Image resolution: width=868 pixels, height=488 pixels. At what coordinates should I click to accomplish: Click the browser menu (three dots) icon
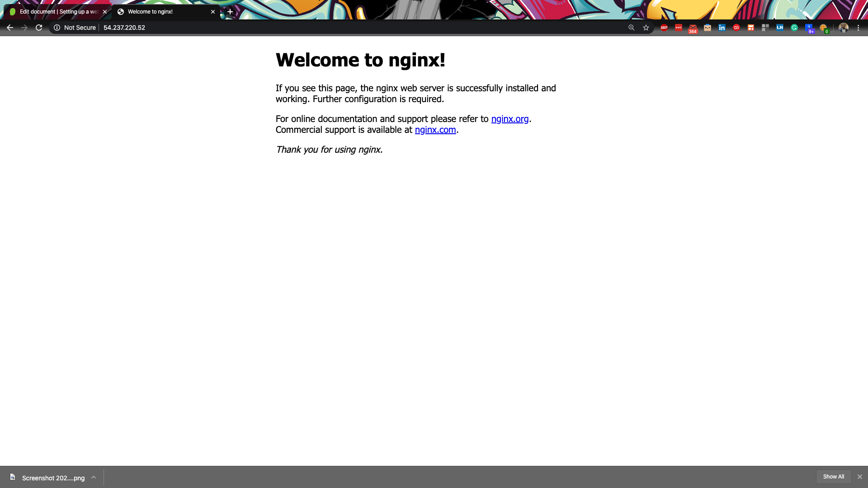[859, 28]
